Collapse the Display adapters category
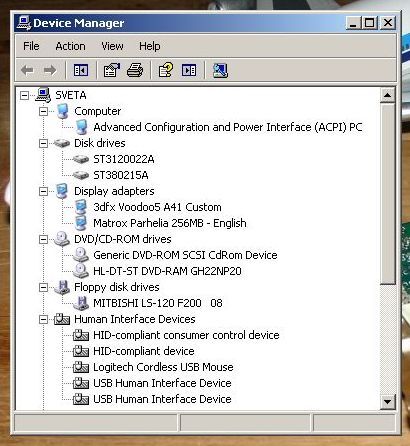The height and width of the screenshot is (446, 410). coord(43,192)
